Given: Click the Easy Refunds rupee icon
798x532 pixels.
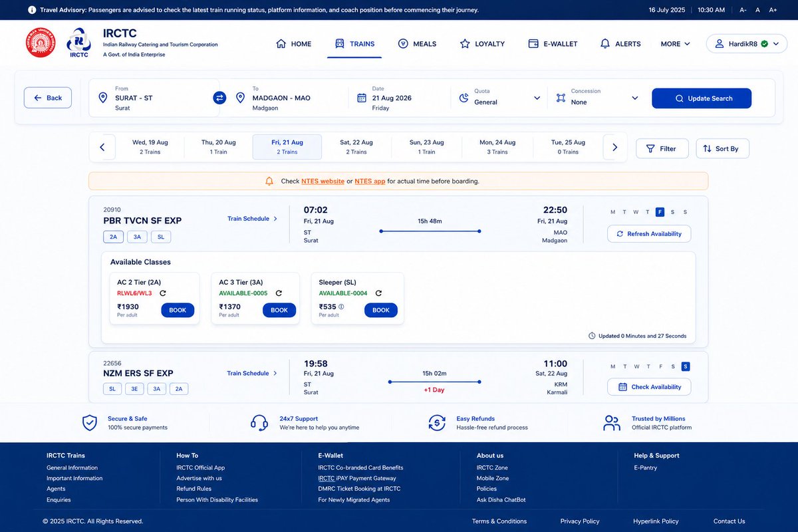Looking at the screenshot, I should coord(437,423).
